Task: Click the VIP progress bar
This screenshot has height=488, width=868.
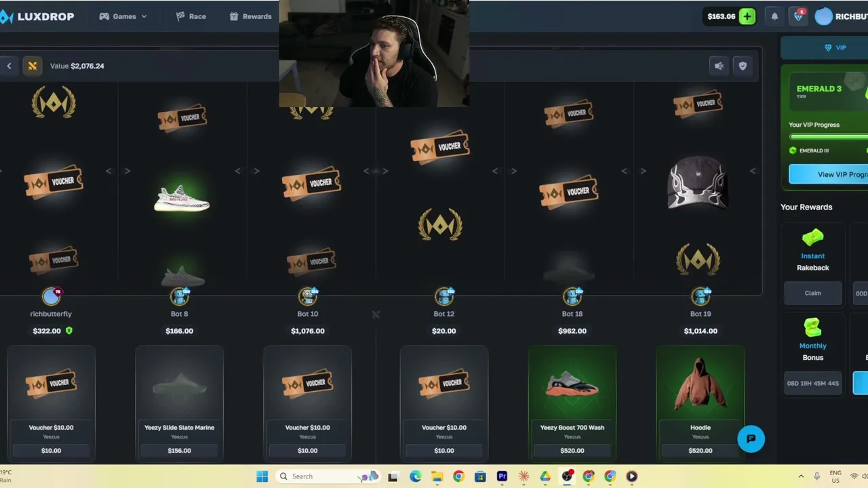Action: [x=829, y=136]
